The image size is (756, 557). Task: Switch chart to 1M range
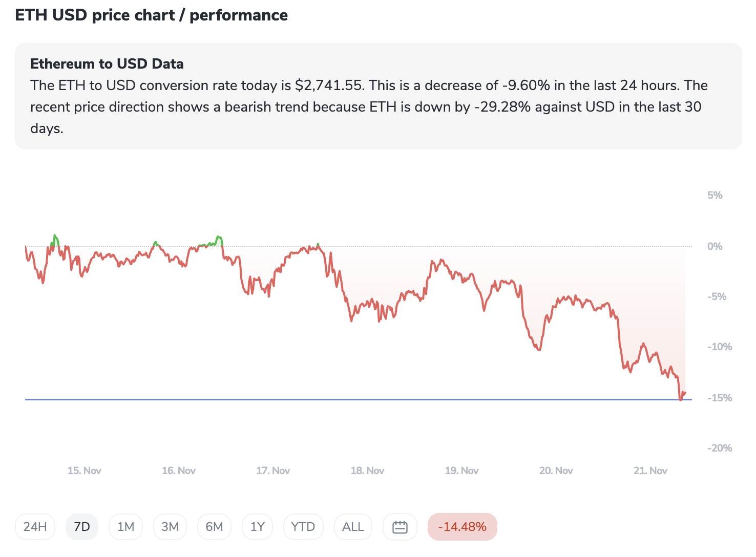coord(125,527)
